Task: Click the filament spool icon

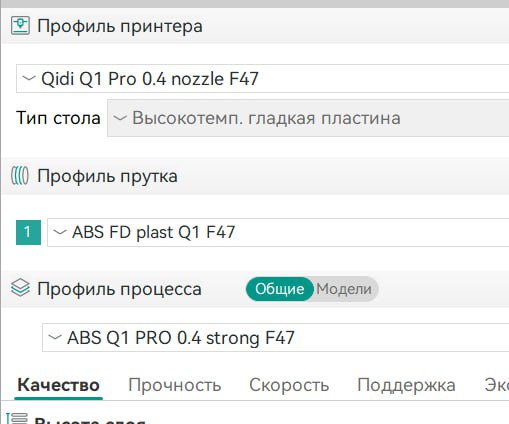Action: (x=20, y=176)
